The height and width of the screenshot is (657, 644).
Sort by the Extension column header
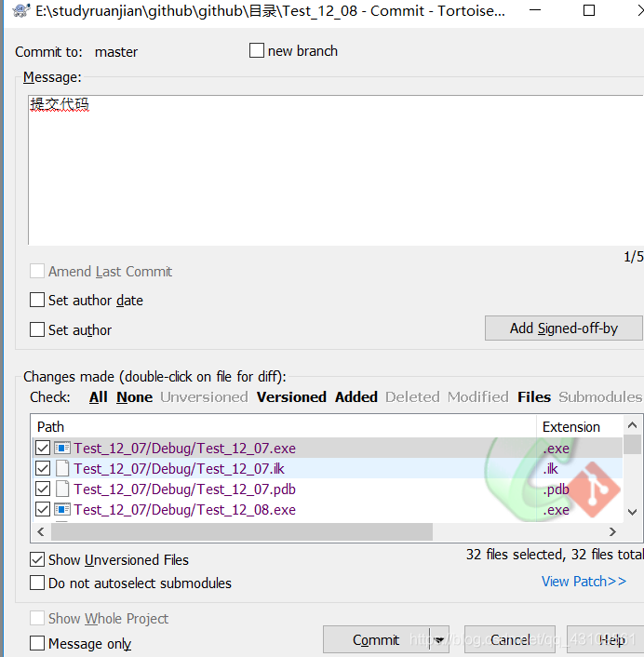coord(580,426)
